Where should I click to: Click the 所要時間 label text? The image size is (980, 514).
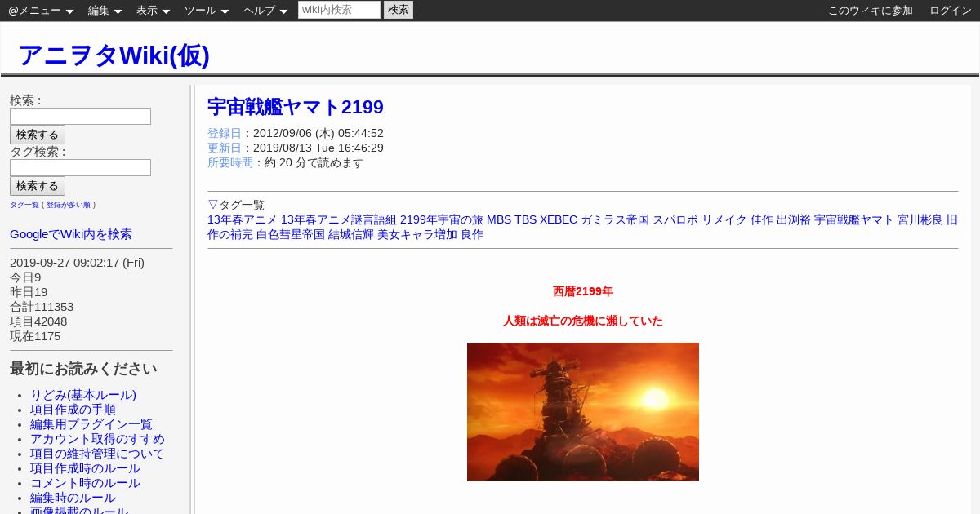pyautogui.click(x=230, y=162)
